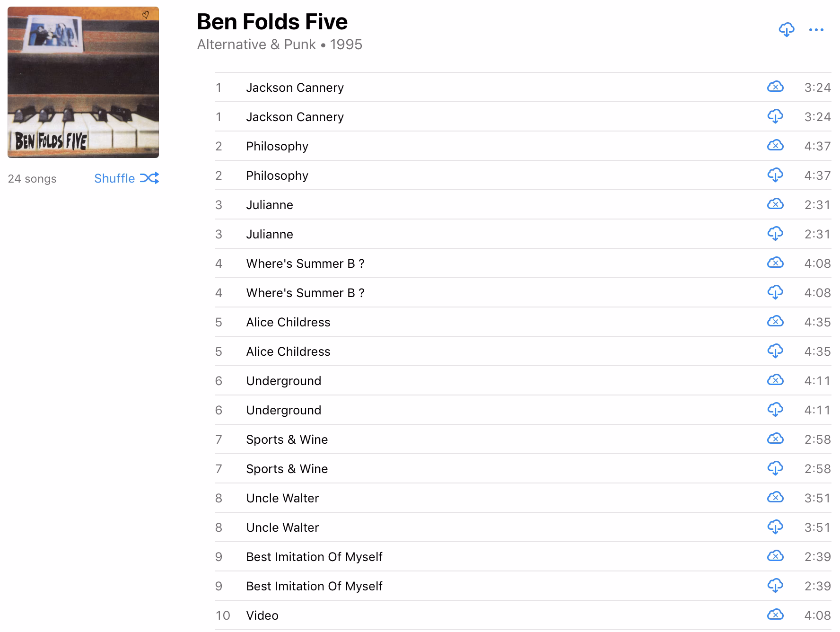The height and width of the screenshot is (632, 840).
Task: Select the track Sports & Wine
Action: tap(287, 439)
